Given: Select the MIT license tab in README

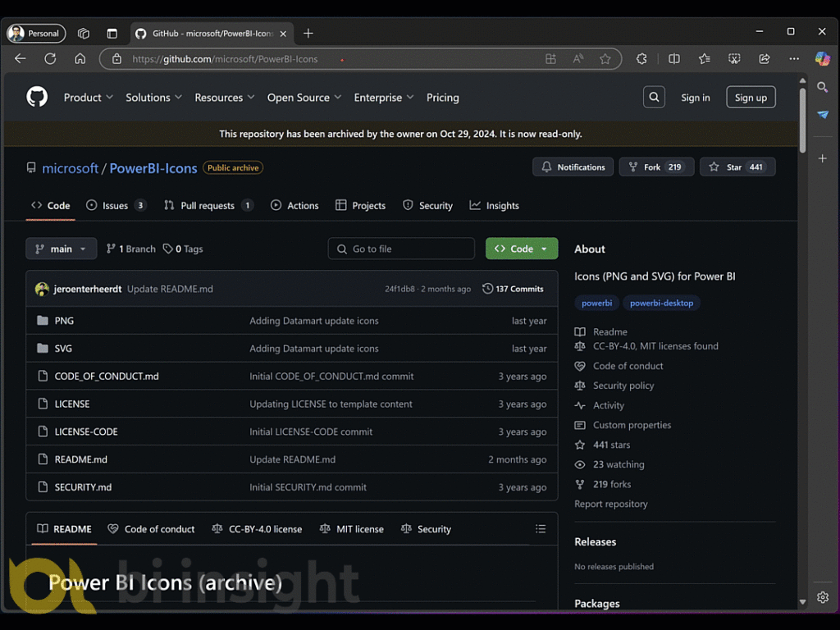Looking at the screenshot, I should (351, 529).
